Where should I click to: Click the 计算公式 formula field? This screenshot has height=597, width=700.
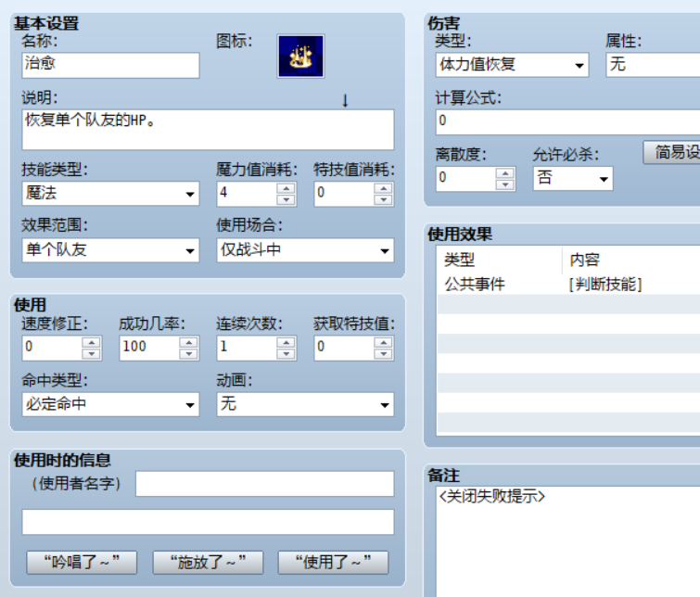pyautogui.click(x=567, y=121)
